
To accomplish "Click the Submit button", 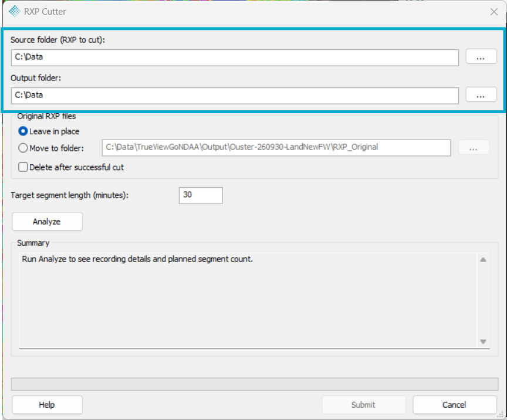I will [364, 405].
